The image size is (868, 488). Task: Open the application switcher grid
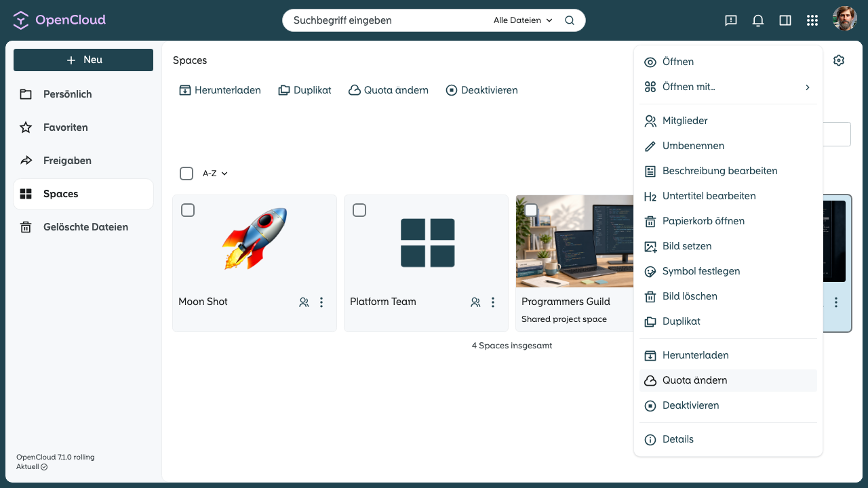pyautogui.click(x=812, y=20)
